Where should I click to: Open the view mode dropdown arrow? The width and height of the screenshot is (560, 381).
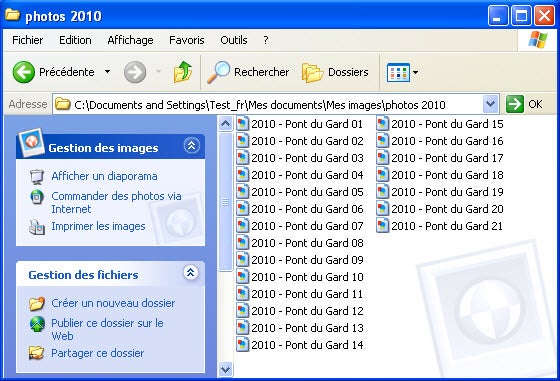415,72
